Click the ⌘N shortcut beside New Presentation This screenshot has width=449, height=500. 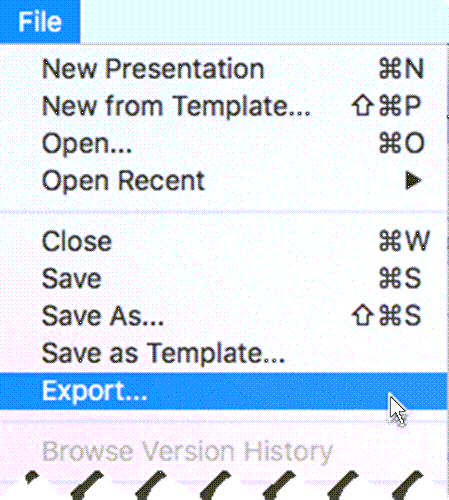(x=401, y=69)
